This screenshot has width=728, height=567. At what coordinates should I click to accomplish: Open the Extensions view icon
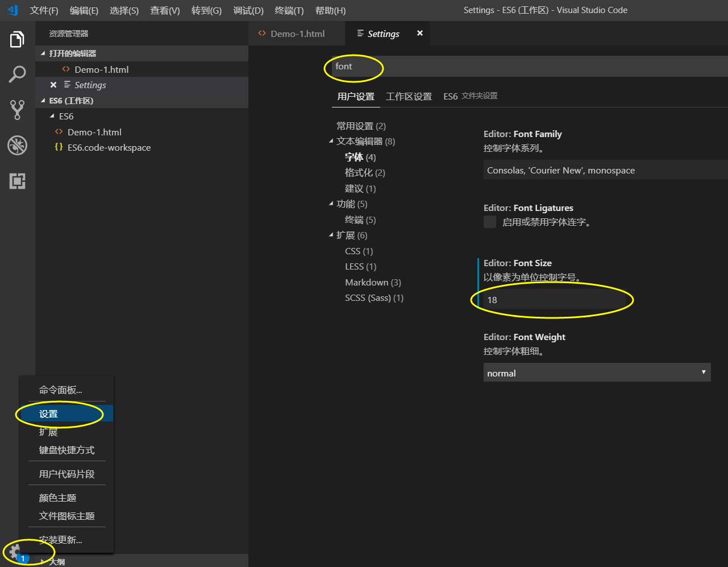coord(17,181)
